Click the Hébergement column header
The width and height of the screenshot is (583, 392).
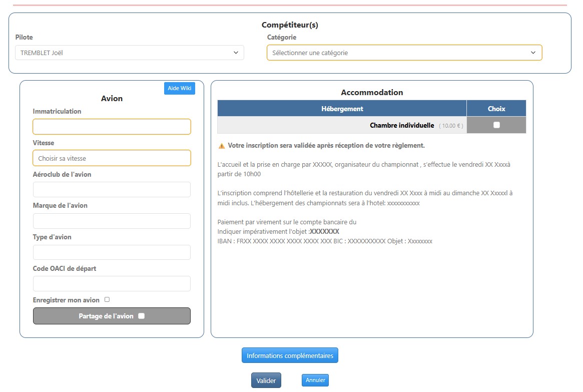[342, 109]
